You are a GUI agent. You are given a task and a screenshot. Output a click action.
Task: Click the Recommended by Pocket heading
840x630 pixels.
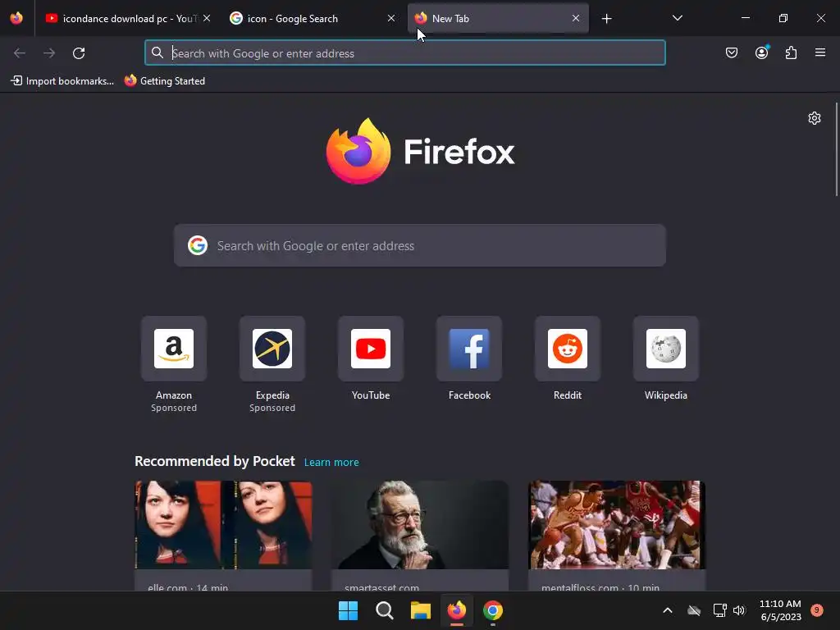[x=215, y=461]
